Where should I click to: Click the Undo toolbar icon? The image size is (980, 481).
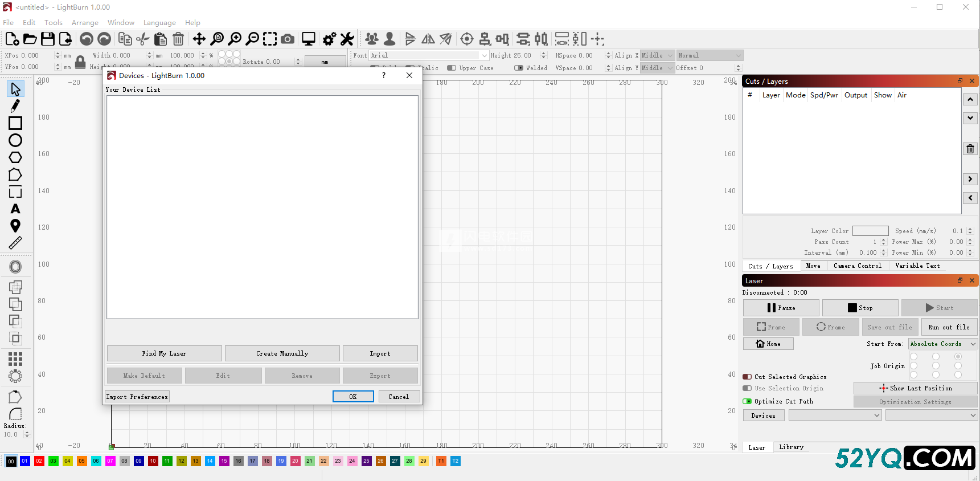pyautogui.click(x=87, y=39)
